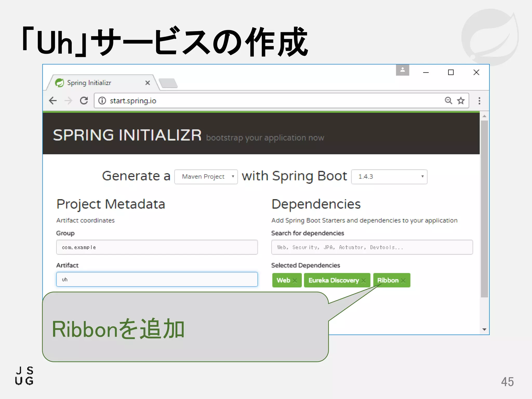Viewport: 532px width, 399px height.
Task: View site info icon in address bar
Action: pos(102,101)
